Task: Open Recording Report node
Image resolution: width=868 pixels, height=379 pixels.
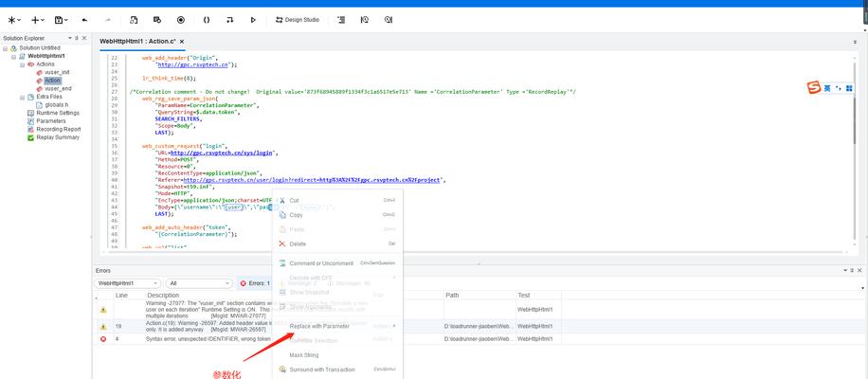Action: [58, 130]
